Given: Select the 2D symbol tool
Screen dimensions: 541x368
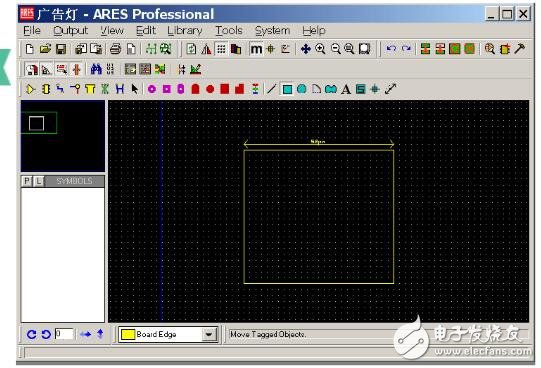Looking at the screenshot, I should (361, 89).
